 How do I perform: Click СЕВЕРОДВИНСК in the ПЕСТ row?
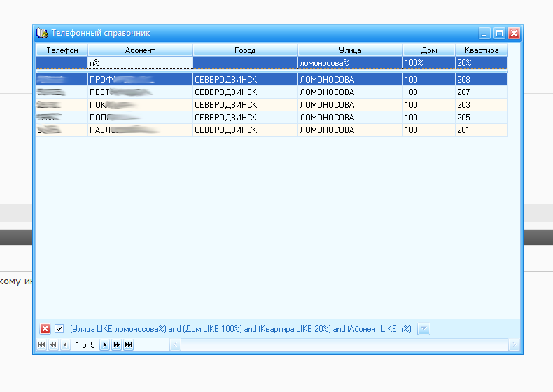tap(225, 92)
